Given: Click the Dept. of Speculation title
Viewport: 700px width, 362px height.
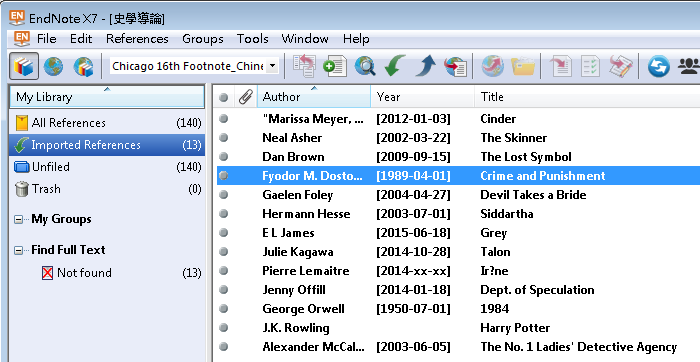Looking at the screenshot, I should point(537,290).
